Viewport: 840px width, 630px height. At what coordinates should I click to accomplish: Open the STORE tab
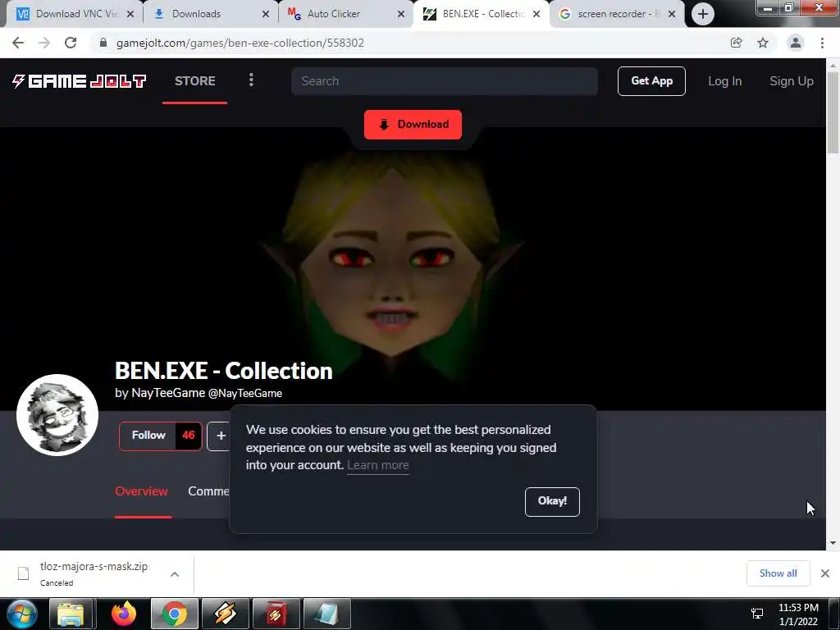tap(195, 81)
